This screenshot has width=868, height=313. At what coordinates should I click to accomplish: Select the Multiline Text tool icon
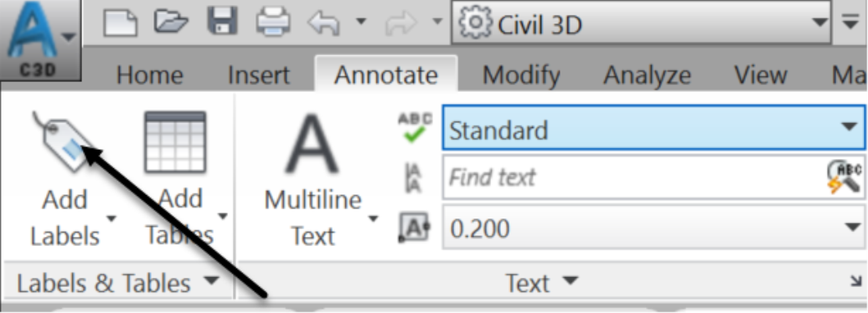[312, 144]
